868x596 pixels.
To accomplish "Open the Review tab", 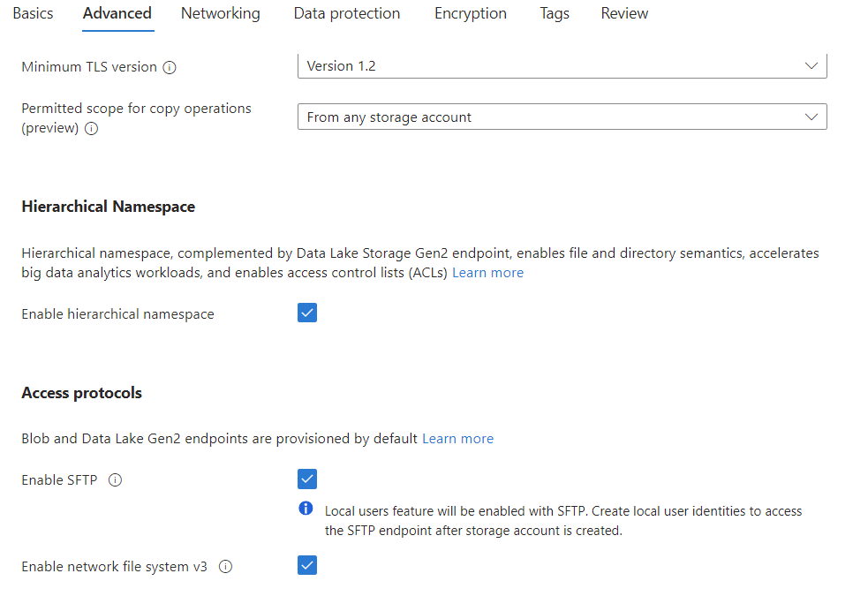I will coord(624,13).
